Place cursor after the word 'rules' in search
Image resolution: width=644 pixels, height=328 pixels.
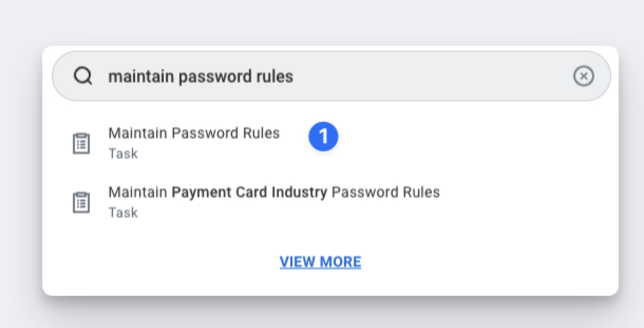[294, 77]
